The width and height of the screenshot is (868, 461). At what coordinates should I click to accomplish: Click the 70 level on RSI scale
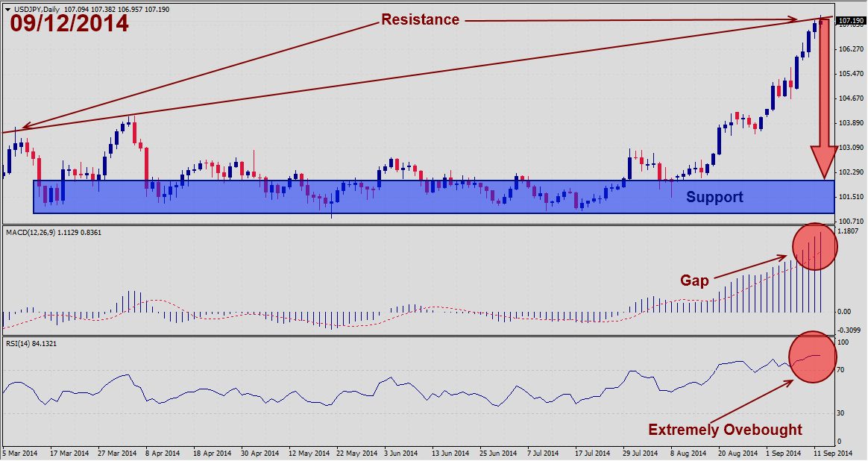(841, 369)
